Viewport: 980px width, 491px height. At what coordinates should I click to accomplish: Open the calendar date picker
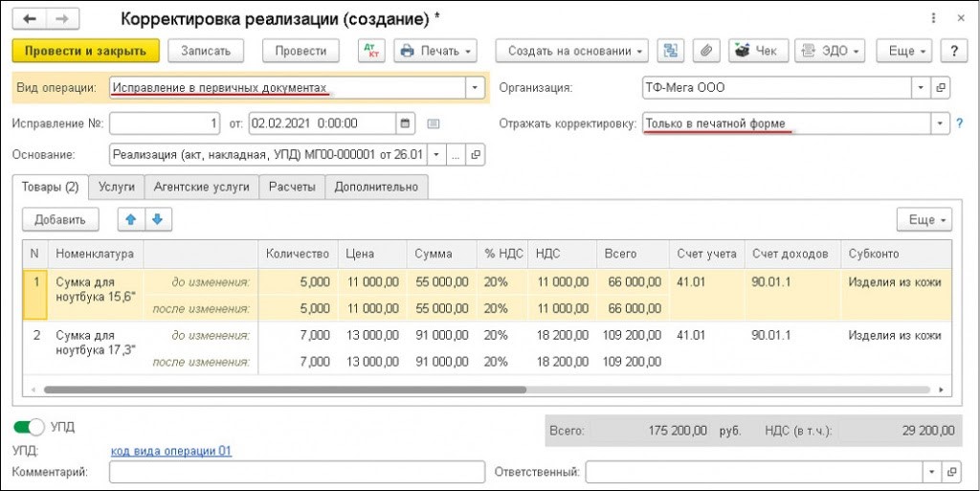coord(405,123)
